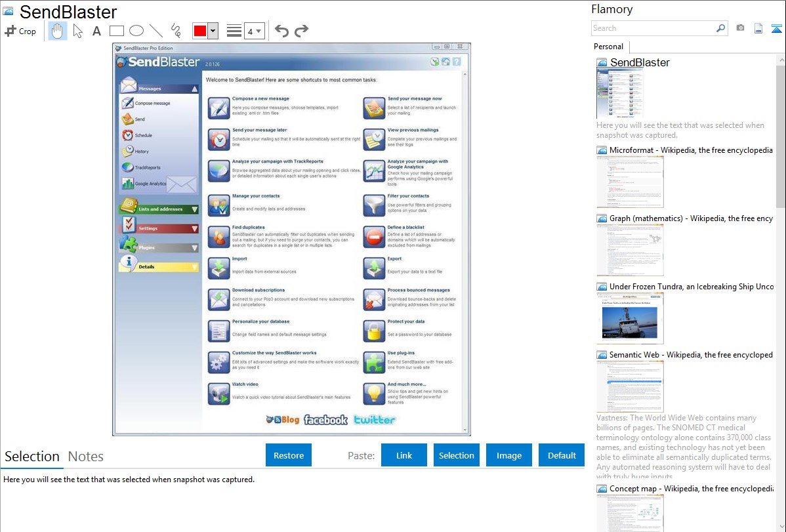Image resolution: width=786 pixels, height=532 pixels.
Task: Open the Personal tab
Action: [x=608, y=47]
